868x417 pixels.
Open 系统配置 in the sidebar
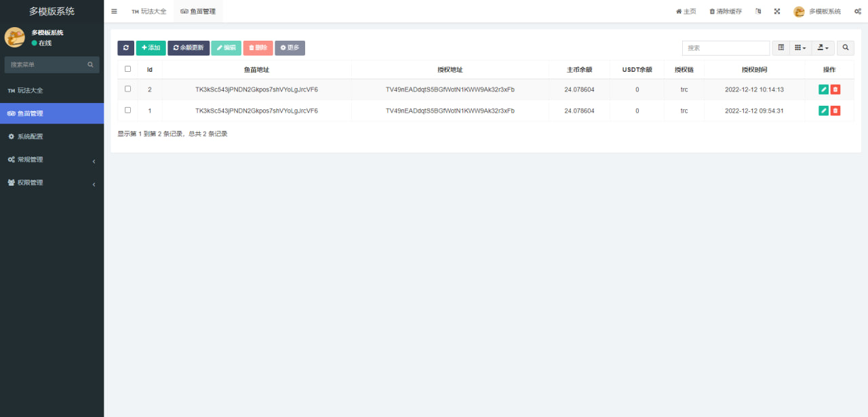point(52,137)
